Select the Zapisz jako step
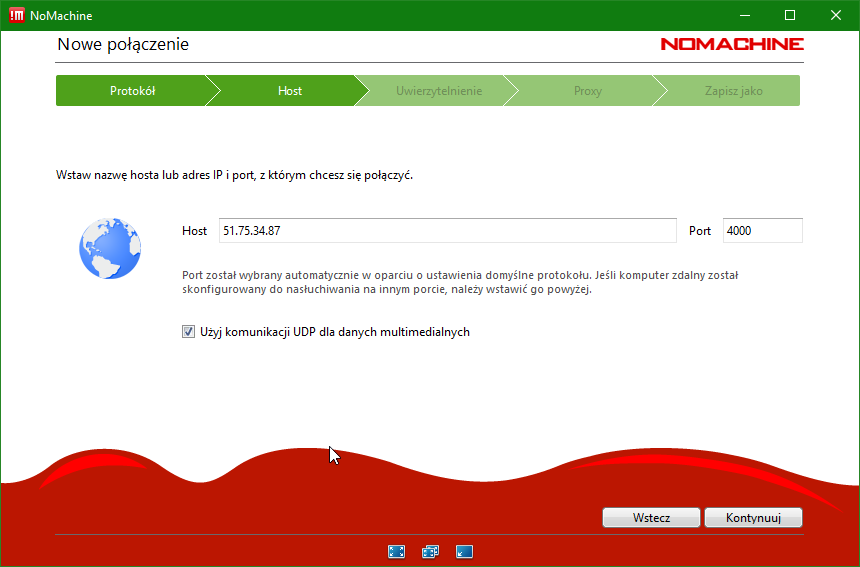860x567 pixels. (x=732, y=91)
